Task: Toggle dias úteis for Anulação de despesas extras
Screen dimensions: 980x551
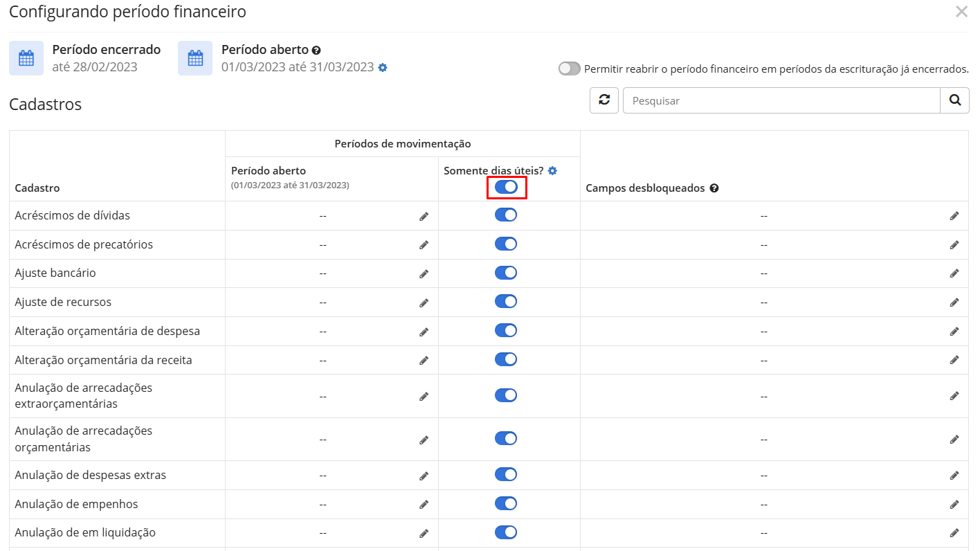Action: [x=506, y=474]
